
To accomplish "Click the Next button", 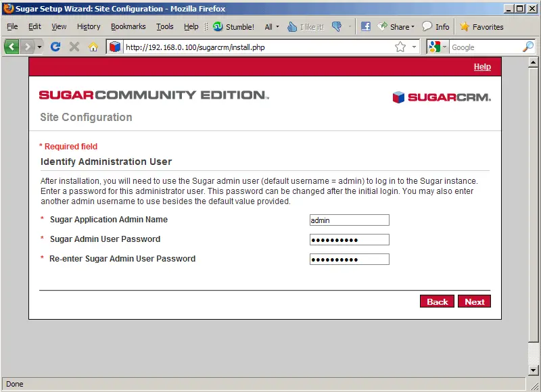I will click(x=474, y=301).
